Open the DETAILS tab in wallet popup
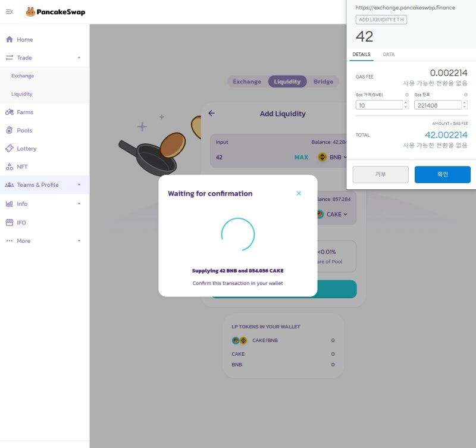Viewport: 476px width, 448px height. pos(361,54)
